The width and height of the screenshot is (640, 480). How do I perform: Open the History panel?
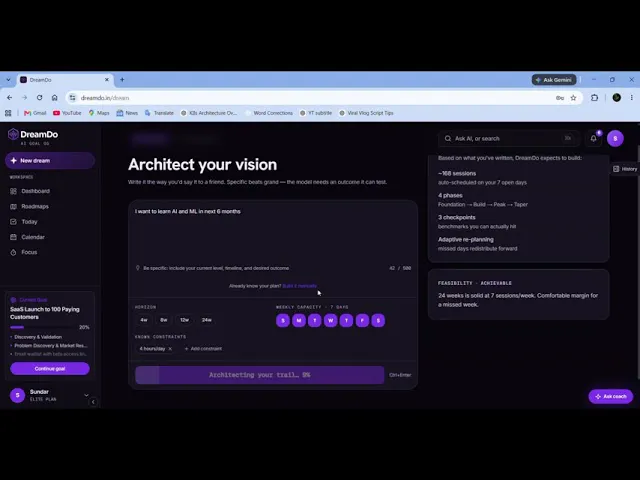pos(625,169)
